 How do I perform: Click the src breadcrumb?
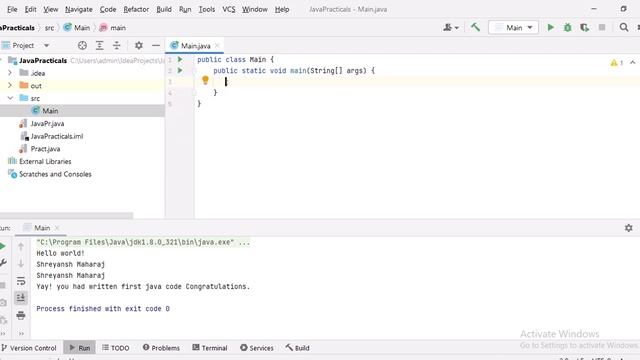click(x=49, y=28)
